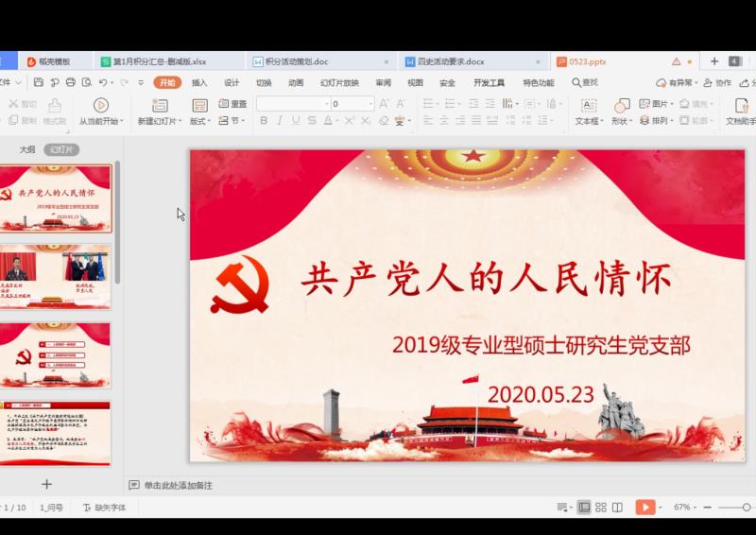Expand the 版式 layout dropdown
The image size is (756, 535).
[199, 121]
